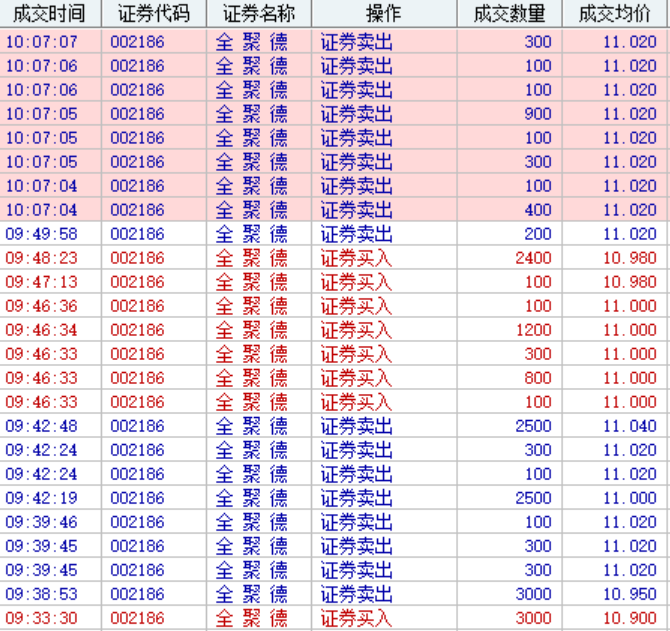Select the 09:47:13 time cell
This screenshot has height=631, width=670.
click(x=41, y=282)
